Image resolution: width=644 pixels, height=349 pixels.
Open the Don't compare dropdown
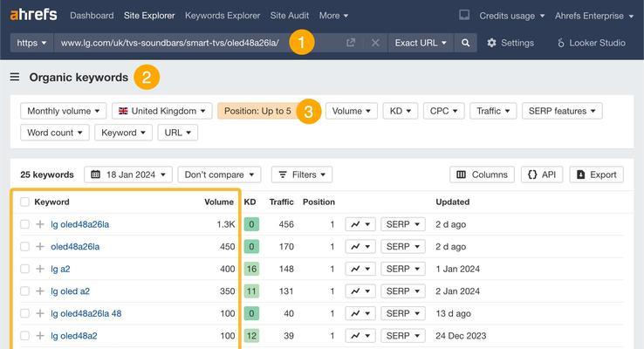coord(219,174)
